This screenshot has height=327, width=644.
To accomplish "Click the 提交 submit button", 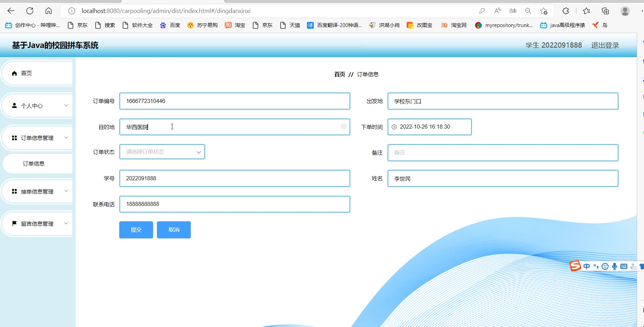I will coord(136,230).
